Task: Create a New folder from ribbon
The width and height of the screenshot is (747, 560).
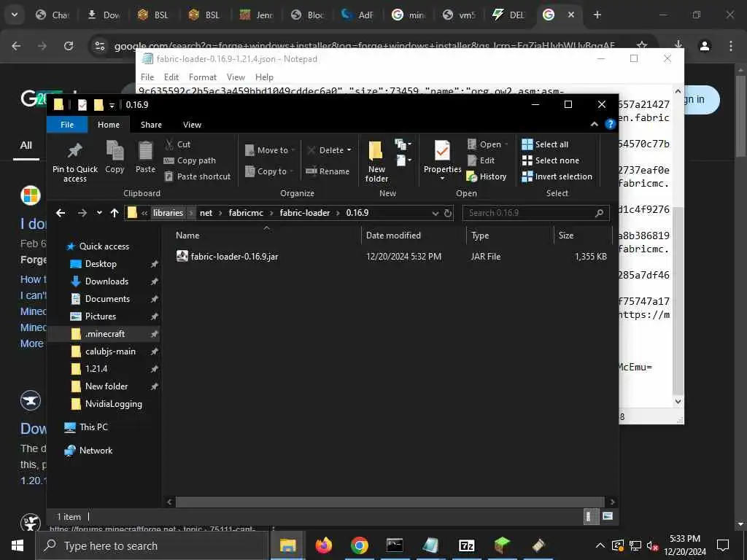Action: click(376, 162)
